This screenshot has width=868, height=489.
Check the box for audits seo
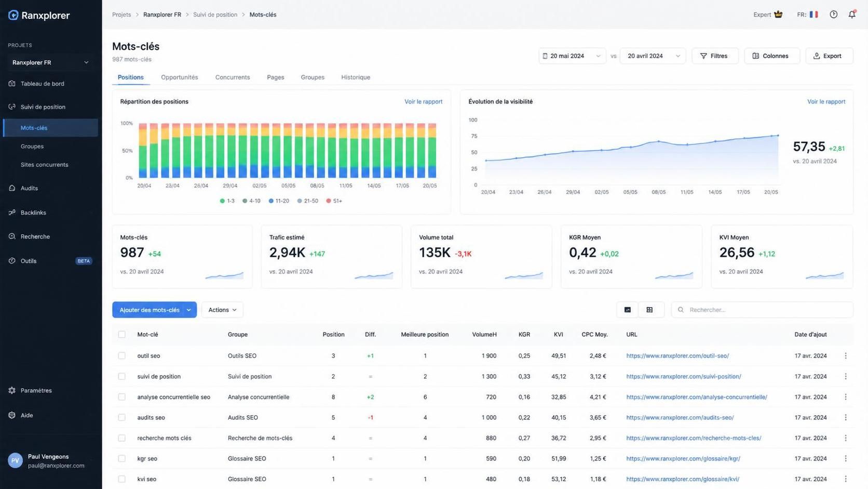(121, 417)
